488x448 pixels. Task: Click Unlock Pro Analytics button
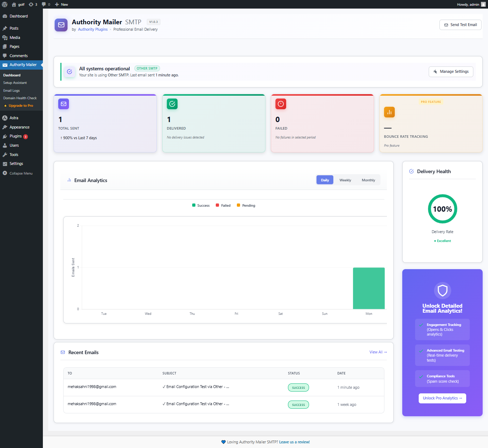(442, 398)
